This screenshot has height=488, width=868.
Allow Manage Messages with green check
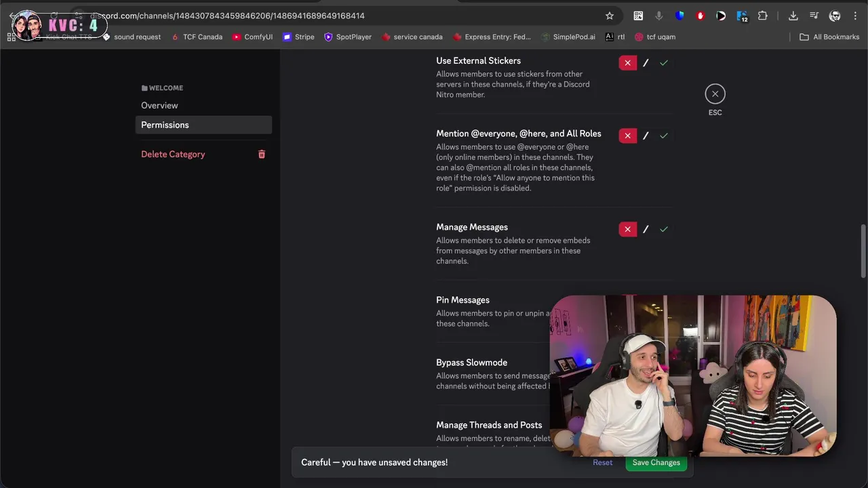pos(664,229)
